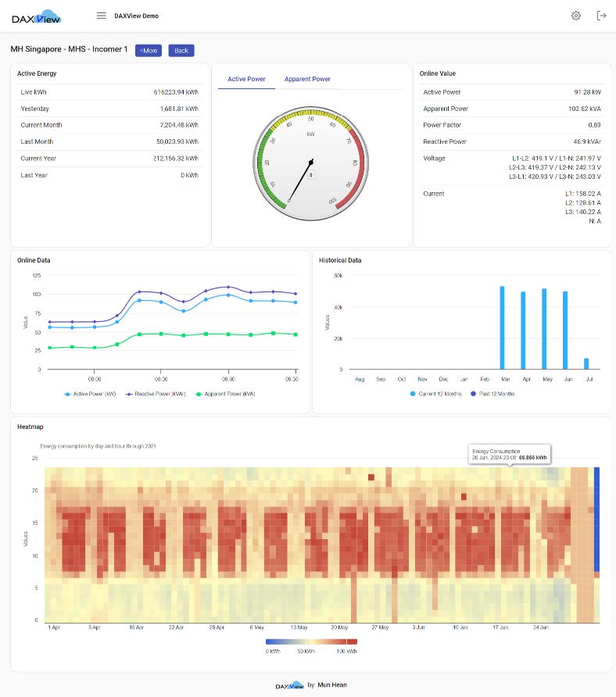Click the Apr bar in Historical Data

tap(523, 331)
